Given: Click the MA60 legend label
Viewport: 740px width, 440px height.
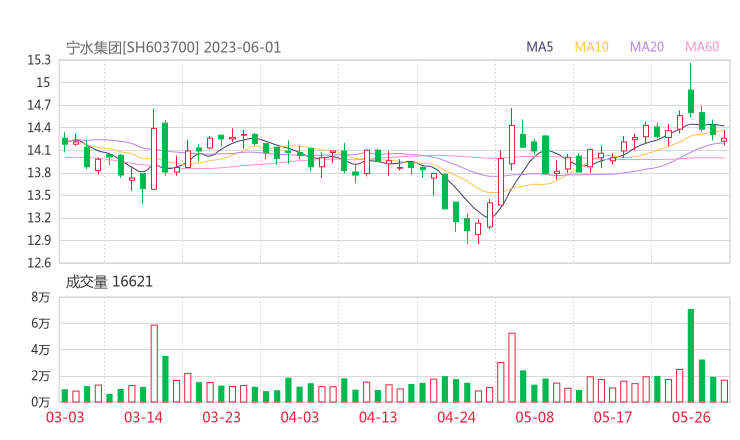Looking at the screenshot, I should [702, 47].
